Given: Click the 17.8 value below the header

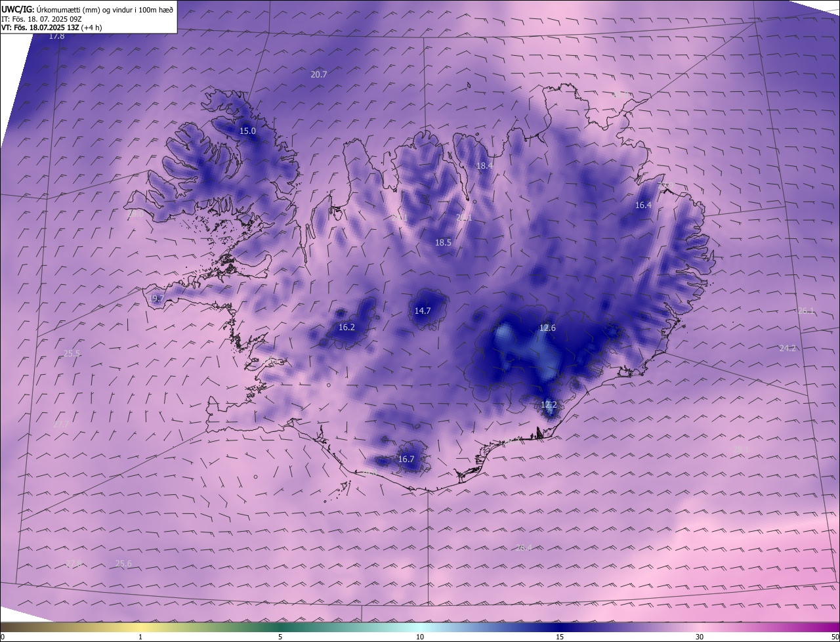Looking at the screenshot, I should (x=57, y=36).
